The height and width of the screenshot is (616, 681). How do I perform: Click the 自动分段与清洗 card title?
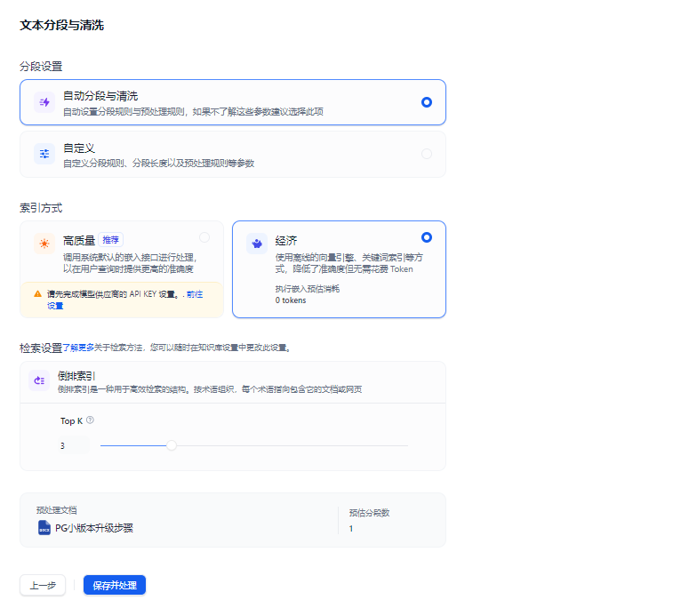point(100,96)
